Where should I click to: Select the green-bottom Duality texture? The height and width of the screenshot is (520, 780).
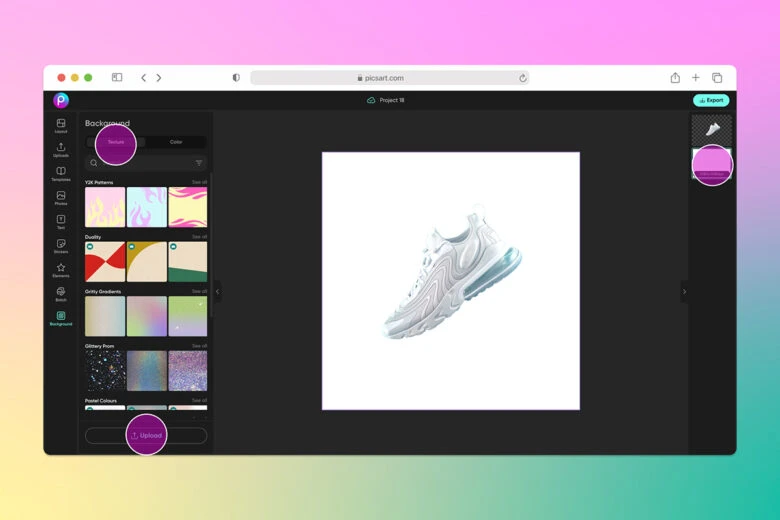tap(188, 262)
